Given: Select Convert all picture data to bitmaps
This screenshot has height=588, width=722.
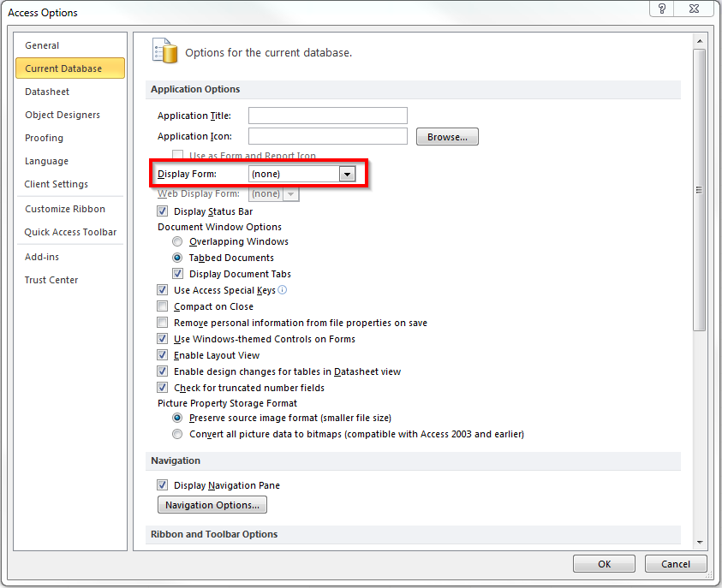Looking at the screenshot, I should click(x=177, y=434).
